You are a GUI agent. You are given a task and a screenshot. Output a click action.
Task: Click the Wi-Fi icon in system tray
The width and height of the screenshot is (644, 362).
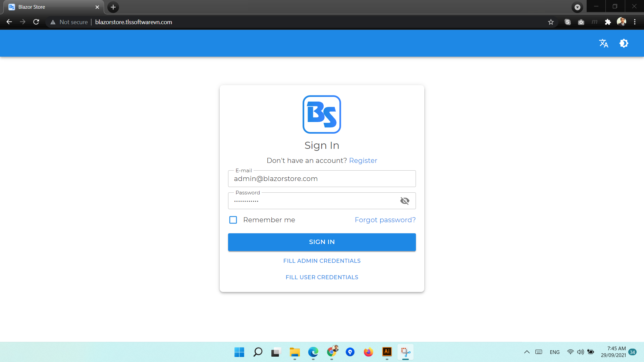(x=571, y=352)
